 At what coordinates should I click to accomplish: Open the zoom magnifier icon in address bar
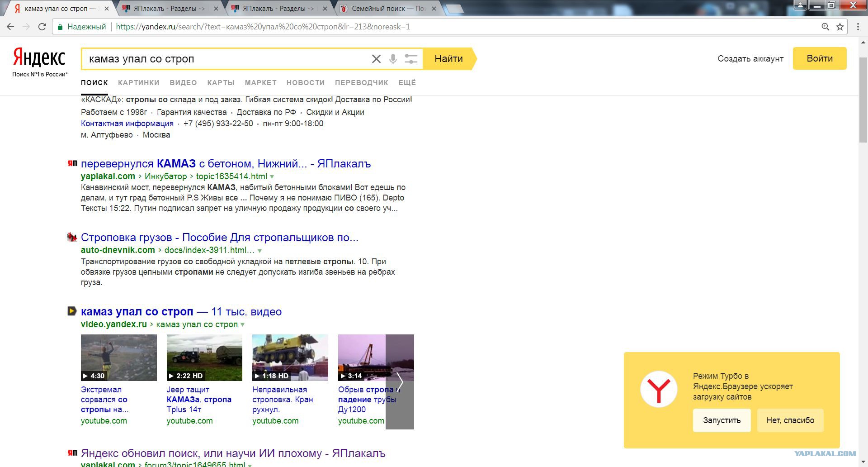pyautogui.click(x=825, y=27)
